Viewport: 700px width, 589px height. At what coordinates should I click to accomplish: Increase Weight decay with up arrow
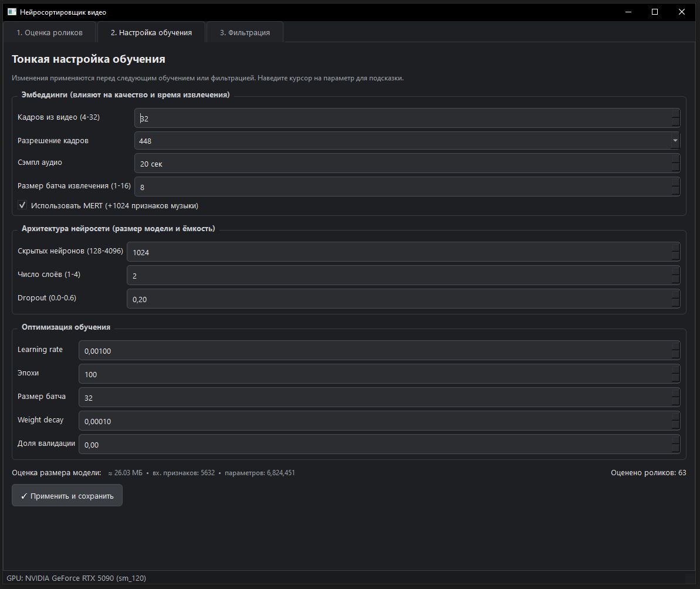[x=675, y=416]
